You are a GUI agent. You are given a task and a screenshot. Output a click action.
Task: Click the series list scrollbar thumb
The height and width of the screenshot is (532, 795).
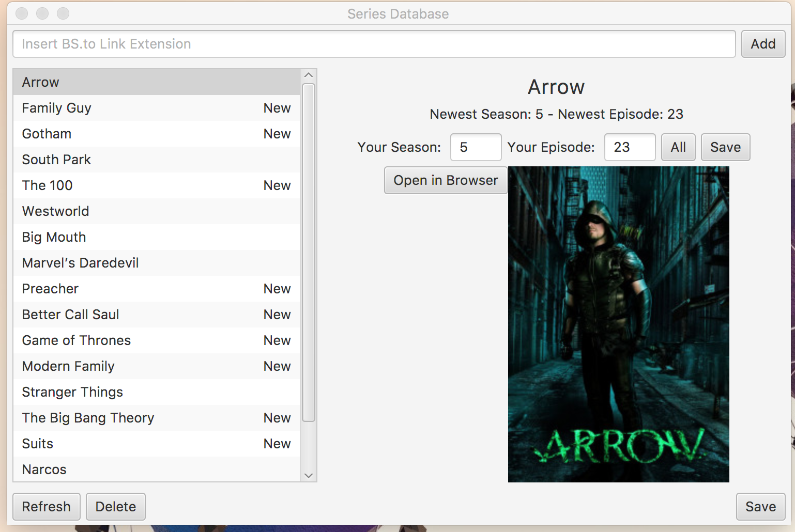pyautogui.click(x=309, y=253)
